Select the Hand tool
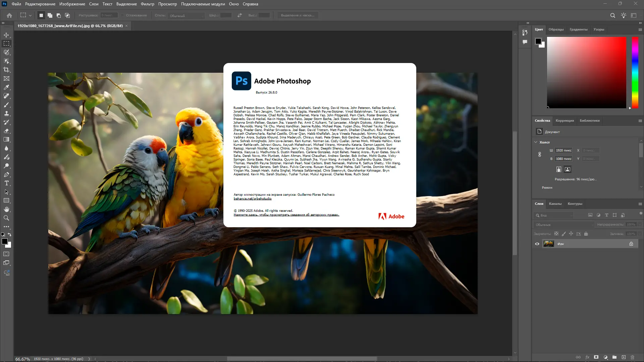 [6, 209]
